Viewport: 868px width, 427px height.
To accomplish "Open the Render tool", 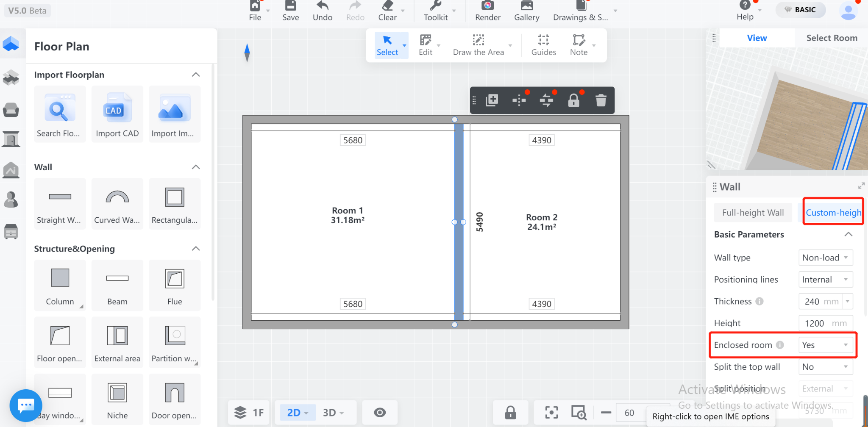I will (487, 11).
